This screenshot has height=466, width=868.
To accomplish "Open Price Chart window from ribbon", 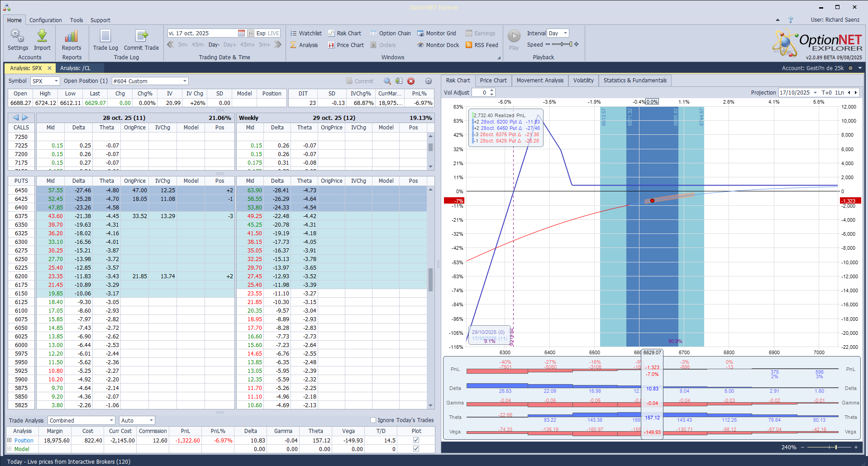I will pyautogui.click(x=346, y=45).
